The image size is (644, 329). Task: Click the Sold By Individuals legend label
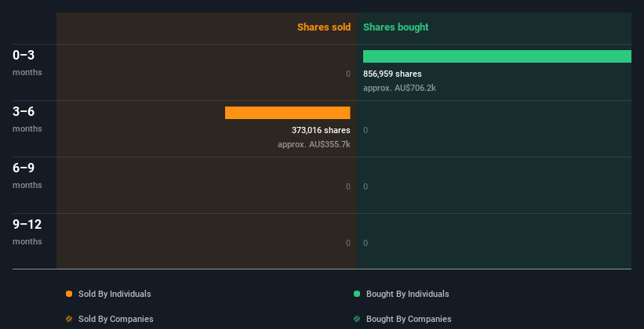[x=115, y=294]
